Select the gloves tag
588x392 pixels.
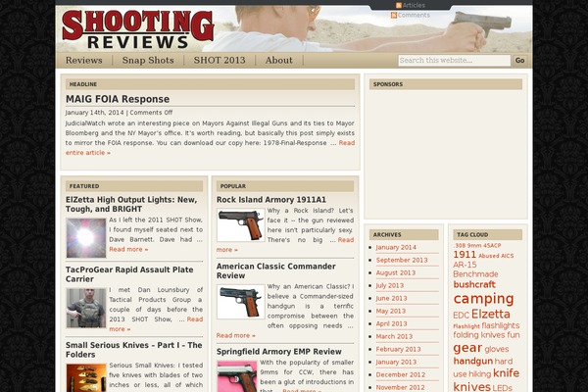tap(497, 349)
